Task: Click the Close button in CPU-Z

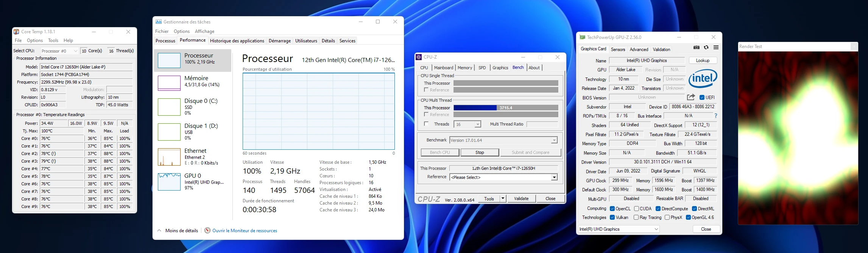Action: pyautogui.click(x=550, y=199)
